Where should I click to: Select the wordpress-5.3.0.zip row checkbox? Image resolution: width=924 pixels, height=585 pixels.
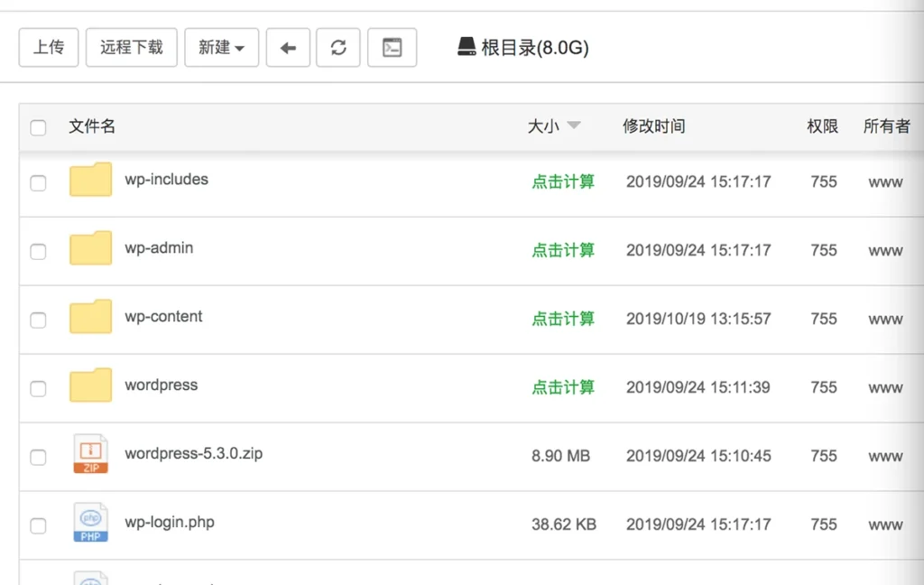(x=38, y=457)
